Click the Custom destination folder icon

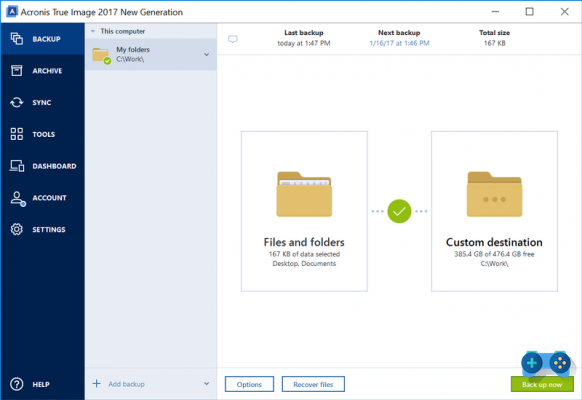(x=494, y=194)
